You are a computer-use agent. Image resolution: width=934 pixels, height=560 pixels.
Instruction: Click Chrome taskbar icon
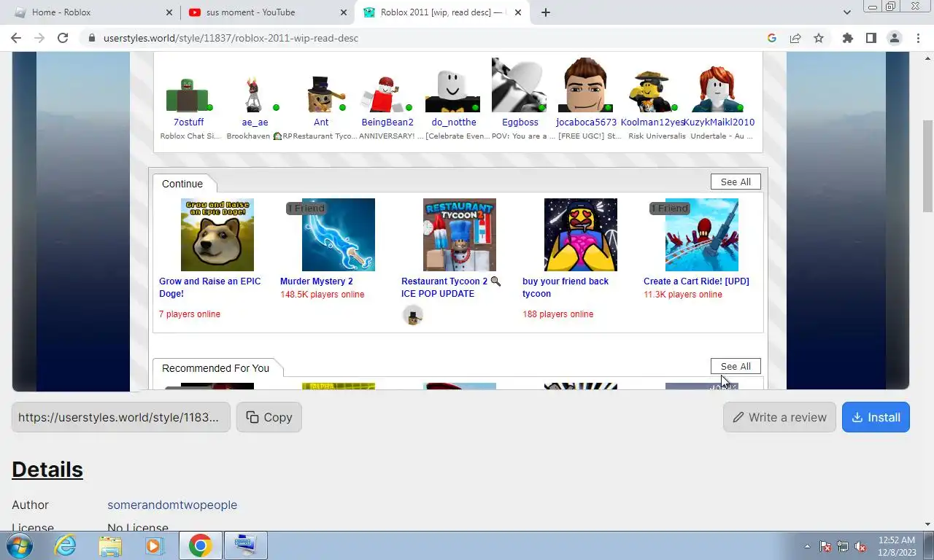(x=201, y=545)
